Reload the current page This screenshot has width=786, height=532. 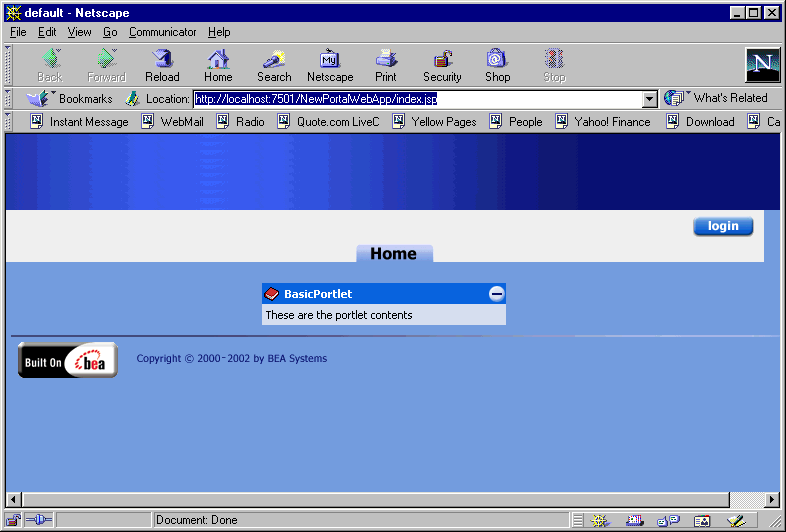[x=162, y=65]
